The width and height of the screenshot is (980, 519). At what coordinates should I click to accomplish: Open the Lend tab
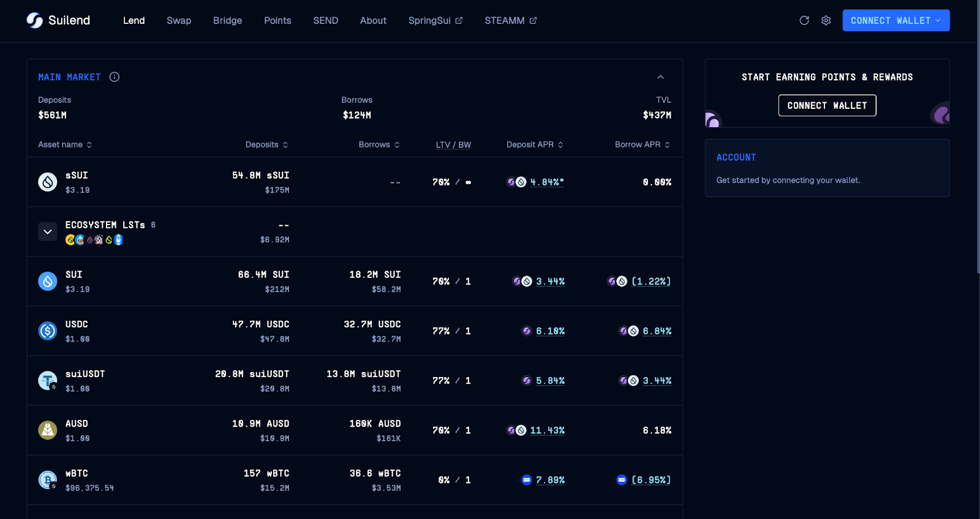point(134,20)
